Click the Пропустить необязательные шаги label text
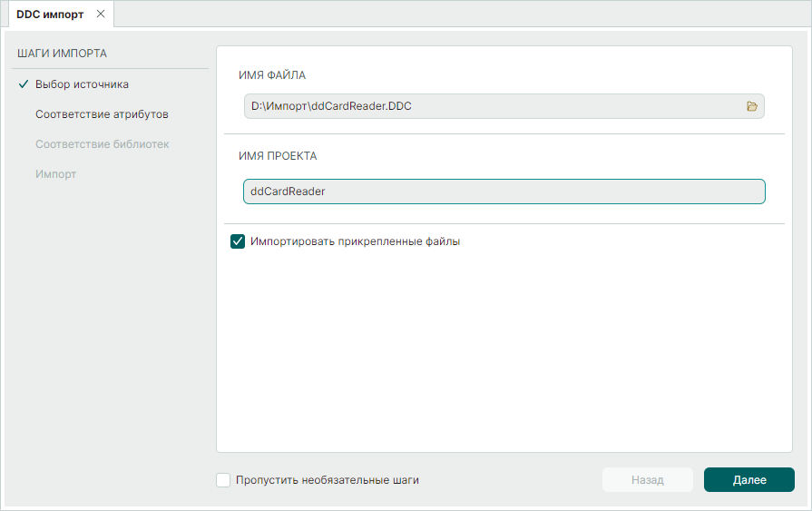The image size is (812, 511). pos(327,480)
